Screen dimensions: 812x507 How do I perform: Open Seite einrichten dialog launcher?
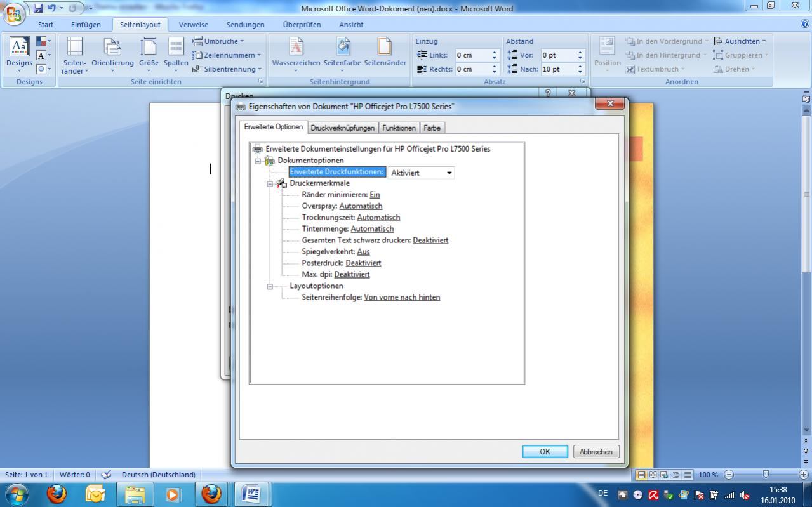260,82
